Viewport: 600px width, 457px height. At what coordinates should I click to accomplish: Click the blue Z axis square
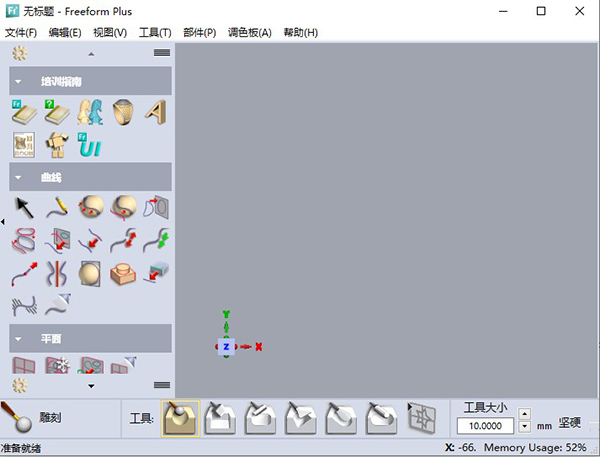226,347
